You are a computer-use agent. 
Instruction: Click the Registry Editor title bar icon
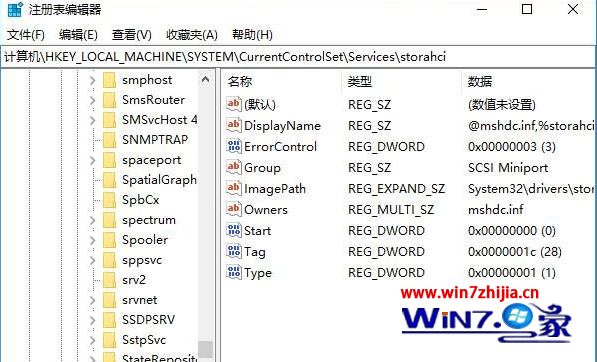point(15,10)
